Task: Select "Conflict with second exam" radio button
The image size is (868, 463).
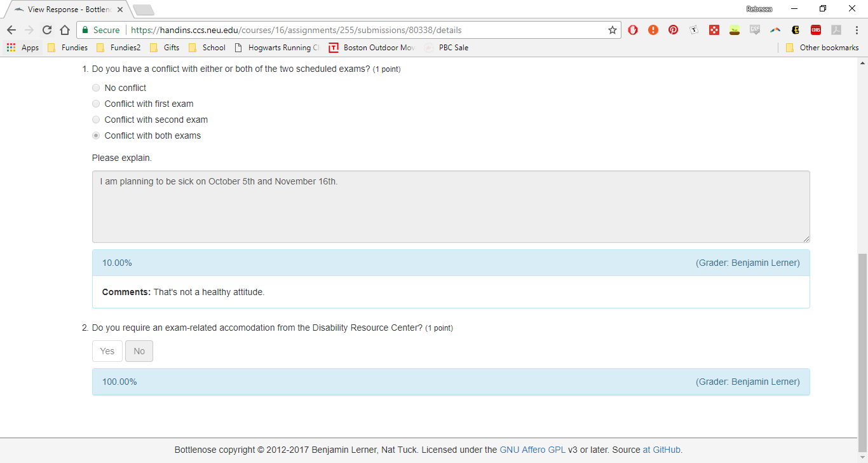Action: [96, 120]
